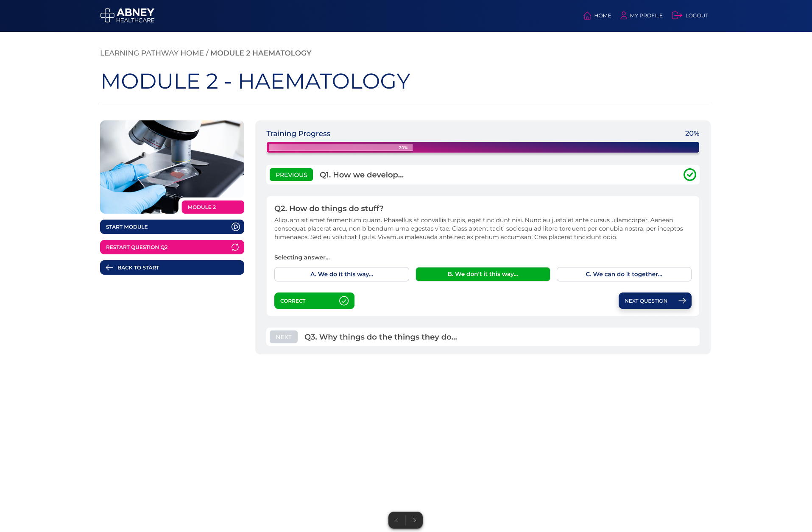This screenshot has height=532, width=812.
Task: Click the microscope Module 2 thumbnail
Action: (172, 167)
